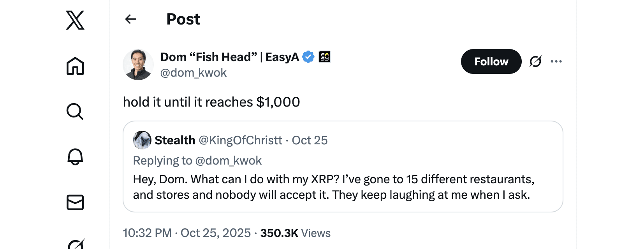Image resolution: width=644 pixels, height=249 pixels.
Task: Go back using the arrow
Action: pos(131,19)
